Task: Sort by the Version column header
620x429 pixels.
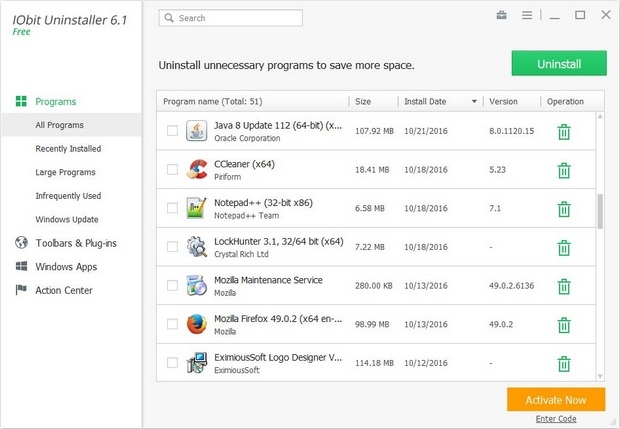Action: pyautogui.click(x=503, y=102)
